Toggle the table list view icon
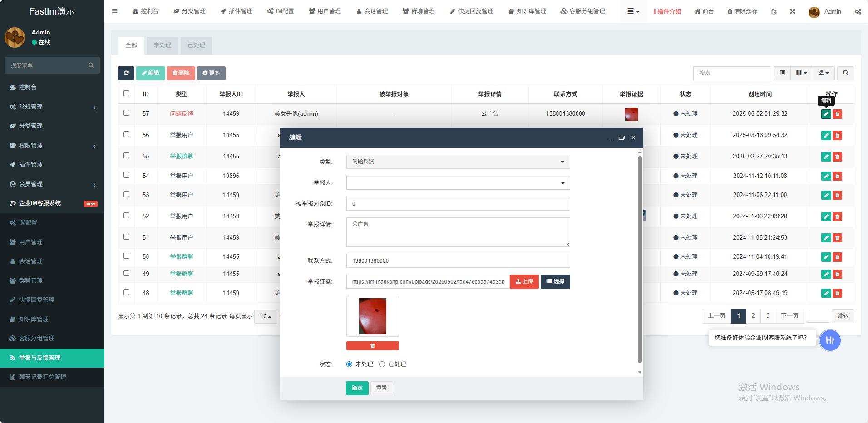Image resolution: width=868 pixels, height=423 pixels. pos(782,73)
